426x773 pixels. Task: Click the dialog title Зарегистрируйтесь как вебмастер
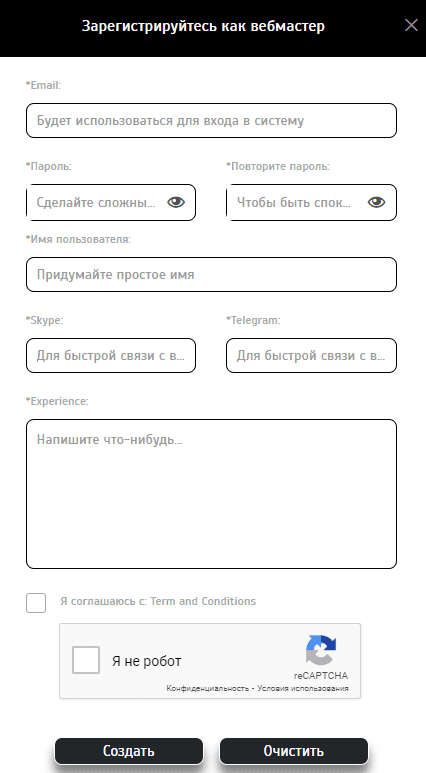click(x=203, y=26)
